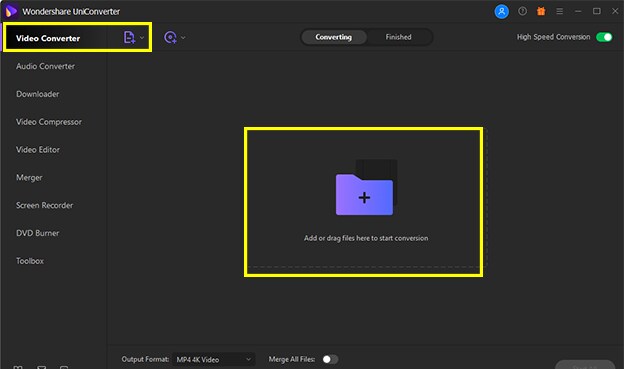Viewport: 624px width, 369px height.
Task: Switch to the Converting tab
Action: [x=333, y=37]
